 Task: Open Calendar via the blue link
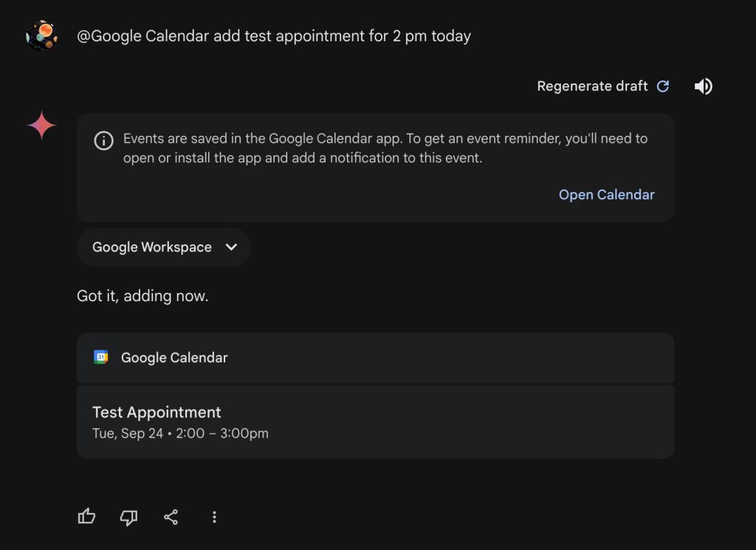[x=606, y=195]
